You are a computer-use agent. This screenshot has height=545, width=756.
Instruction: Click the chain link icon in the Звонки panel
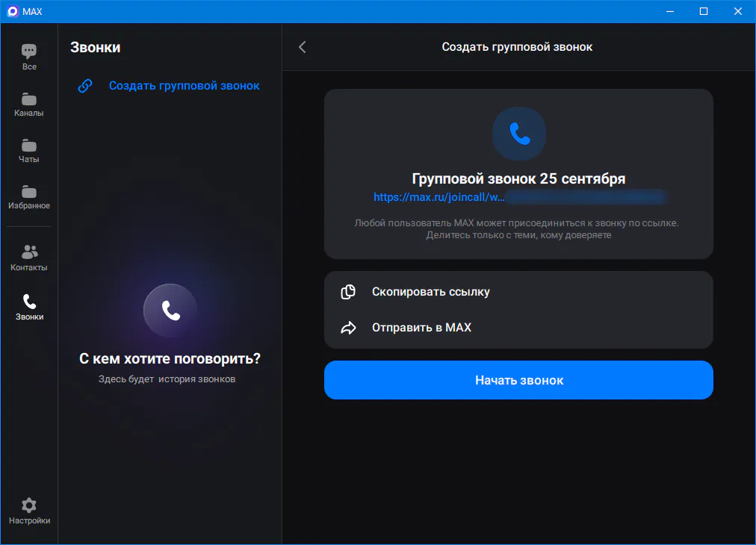point(85,86)
